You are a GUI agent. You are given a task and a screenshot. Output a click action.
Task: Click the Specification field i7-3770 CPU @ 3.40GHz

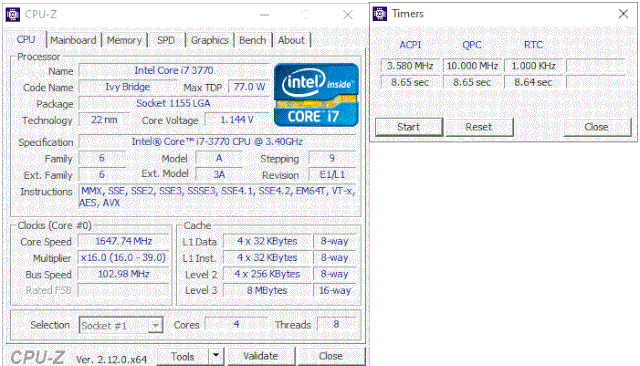(x=217, y=142)
